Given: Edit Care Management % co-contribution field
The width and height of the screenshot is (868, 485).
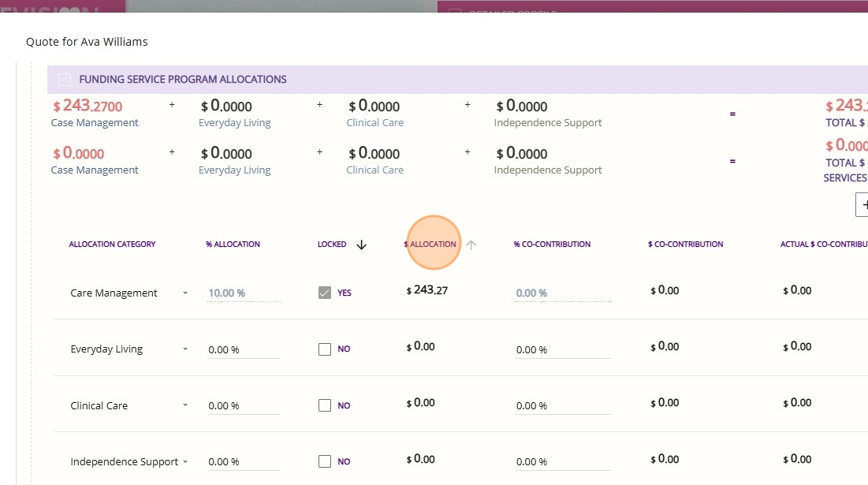Looking at the screenshot, I should [563, 293].
